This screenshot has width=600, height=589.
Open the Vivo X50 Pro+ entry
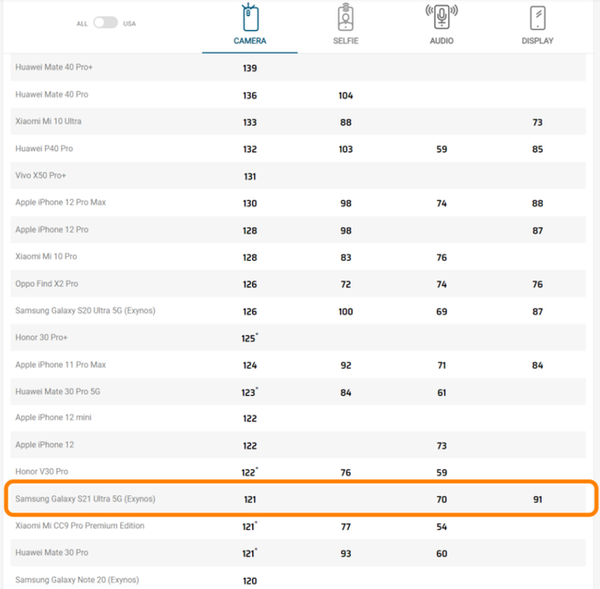click(41, 175)
